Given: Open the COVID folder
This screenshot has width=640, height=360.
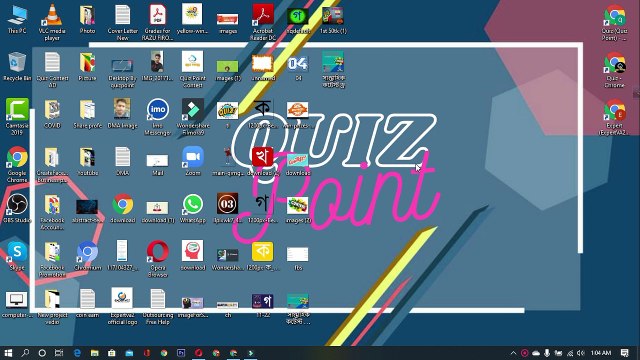Looking at the screenshot, I should point(52,114).
